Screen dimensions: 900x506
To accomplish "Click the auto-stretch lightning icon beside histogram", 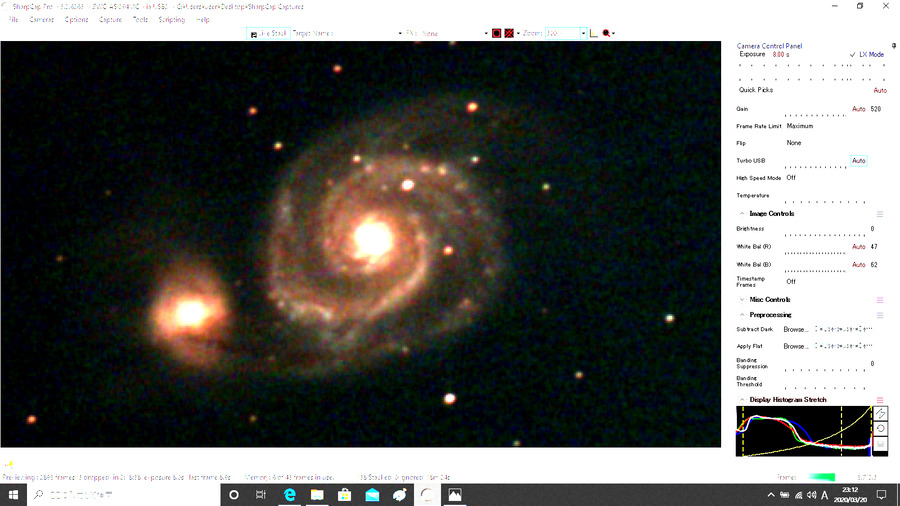I will (880, 414).
